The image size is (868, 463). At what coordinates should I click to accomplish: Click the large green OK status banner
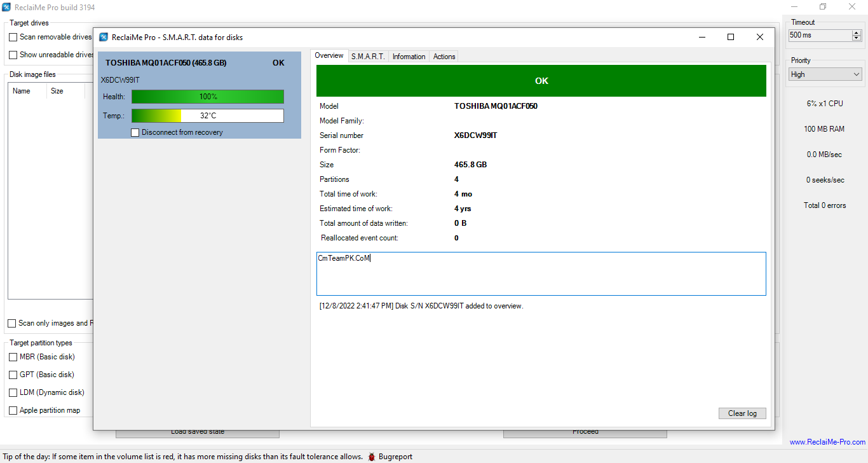(541, 81)
